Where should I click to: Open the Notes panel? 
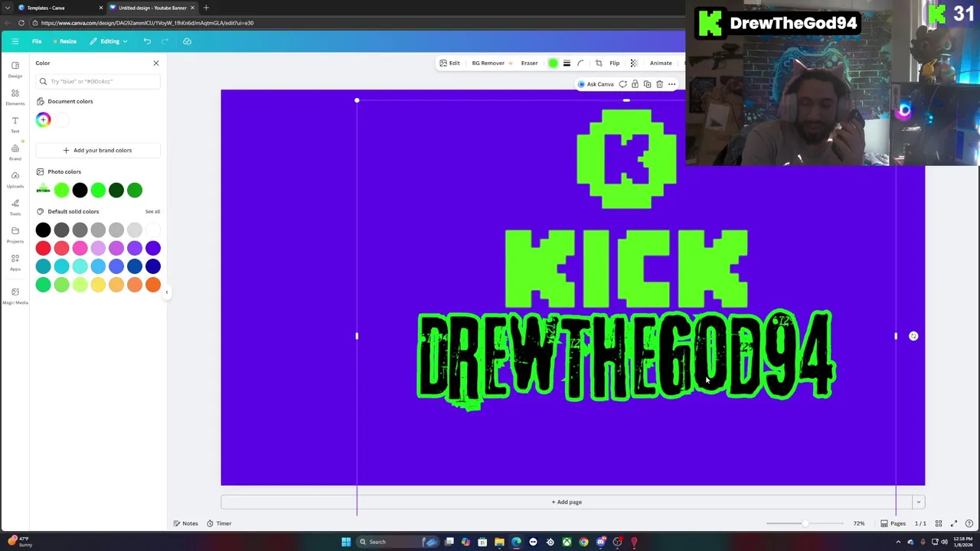(186, 523)
